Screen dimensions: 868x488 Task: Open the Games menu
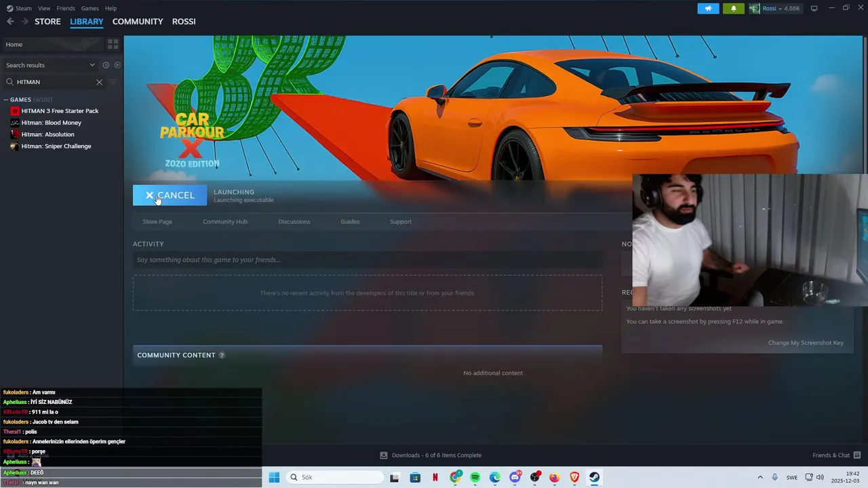[90, 8]
